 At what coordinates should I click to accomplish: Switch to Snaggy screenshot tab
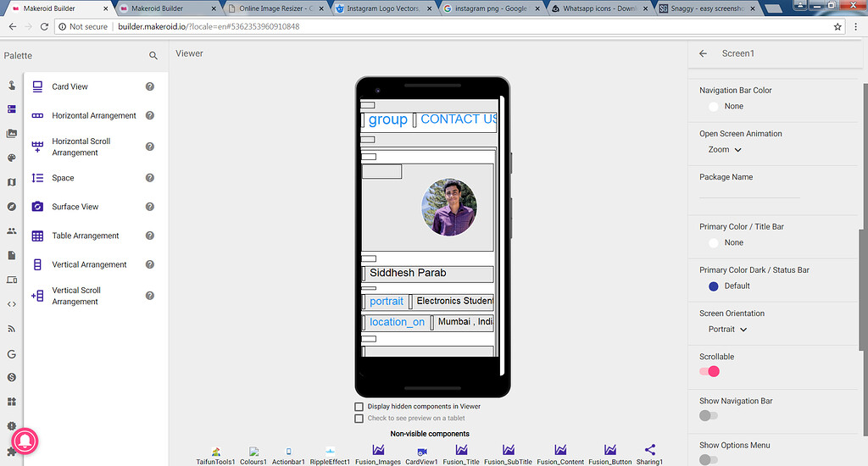pos(708,8)
